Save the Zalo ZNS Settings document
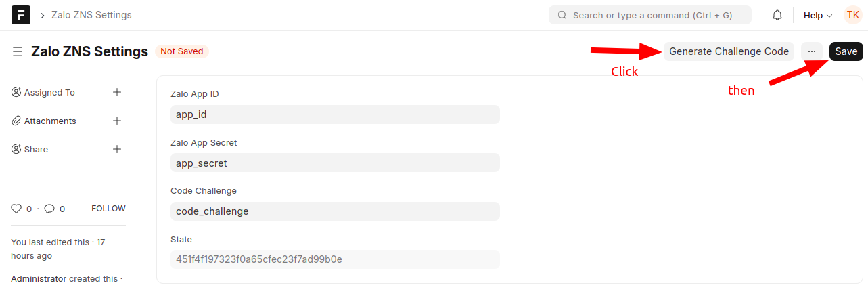 click(x=846, y=51)
